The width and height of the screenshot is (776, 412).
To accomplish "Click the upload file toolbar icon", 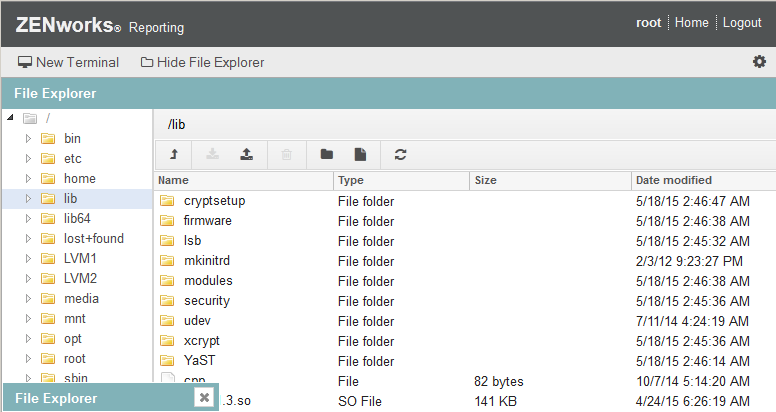I will point(246,154).
